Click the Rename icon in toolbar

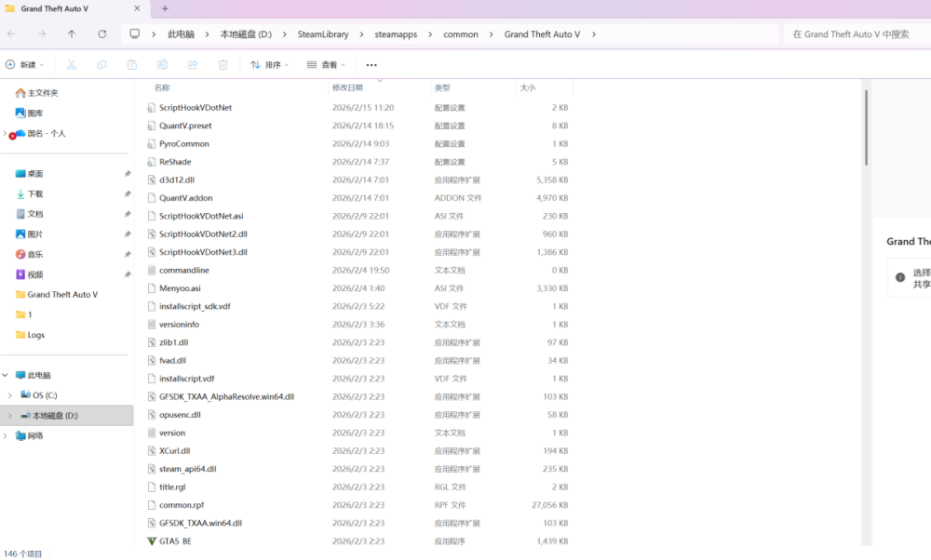[162, 65]
